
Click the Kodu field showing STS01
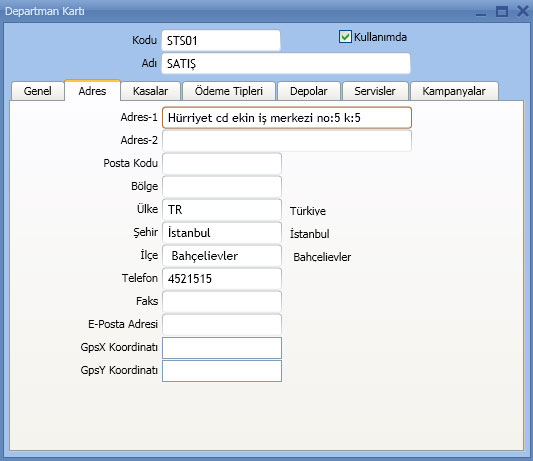[221, 40]
